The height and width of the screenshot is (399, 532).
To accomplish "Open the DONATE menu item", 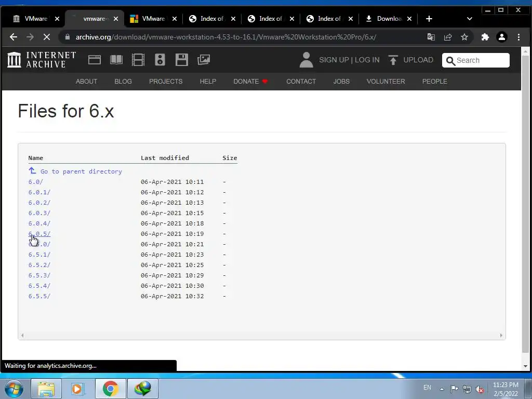I will pos(250,82).
